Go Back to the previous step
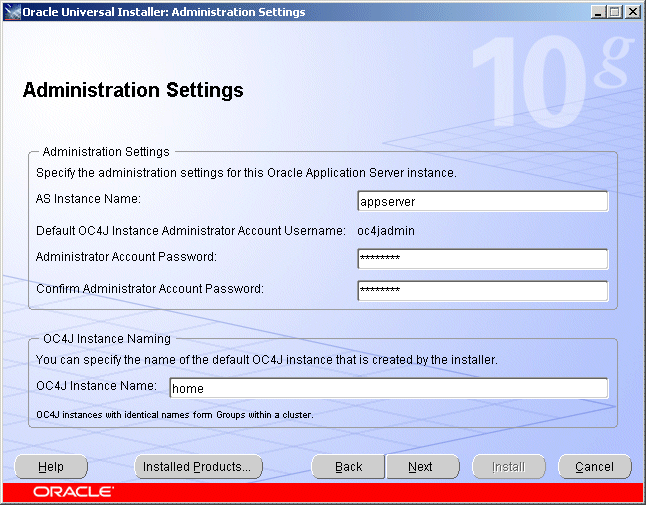646x505 pixels. point(348,467)
